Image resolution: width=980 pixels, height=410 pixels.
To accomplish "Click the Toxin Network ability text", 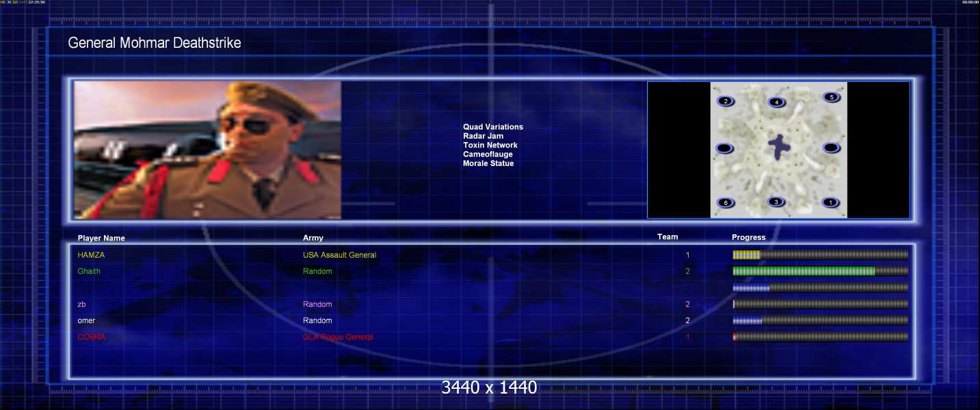I will 490,145.
